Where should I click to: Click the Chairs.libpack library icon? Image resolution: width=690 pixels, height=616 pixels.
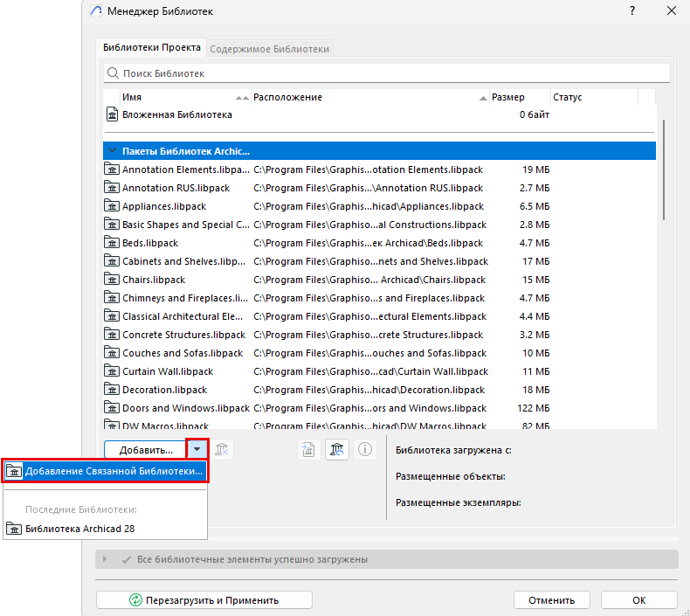tap(112, 279)
